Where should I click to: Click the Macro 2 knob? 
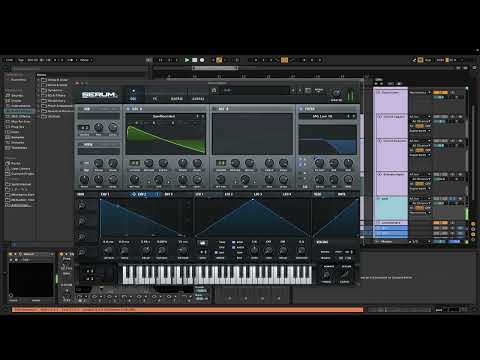pos(82,221)
